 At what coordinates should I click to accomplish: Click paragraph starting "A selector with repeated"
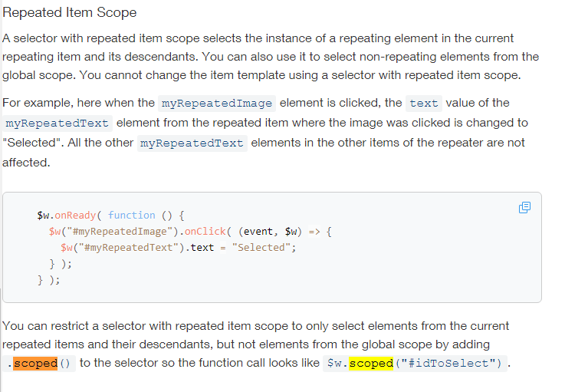click(x=271, y=57)
